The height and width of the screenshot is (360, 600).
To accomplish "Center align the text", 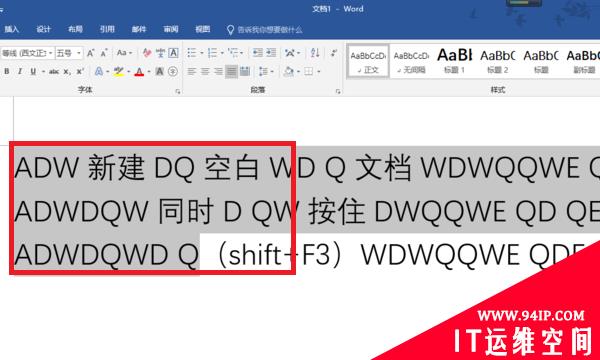I will [205, 72].
